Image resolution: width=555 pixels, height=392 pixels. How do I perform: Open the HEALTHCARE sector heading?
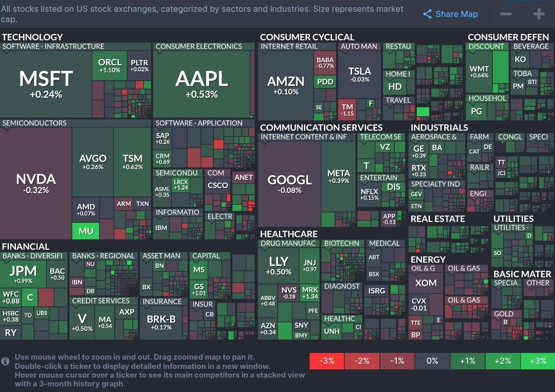coord(289,234)
